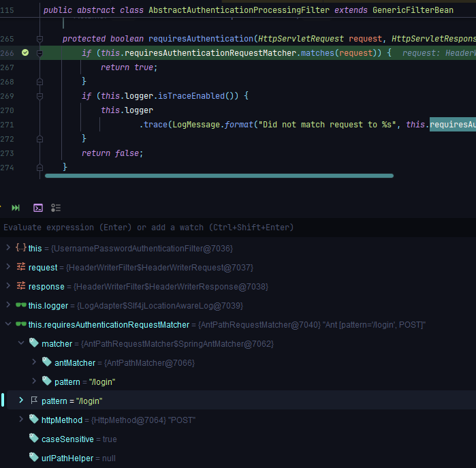Image resolution: width=476 pixels, height=468 pixels.
Task: Click the threads and variables list icon
Action: 56,208
